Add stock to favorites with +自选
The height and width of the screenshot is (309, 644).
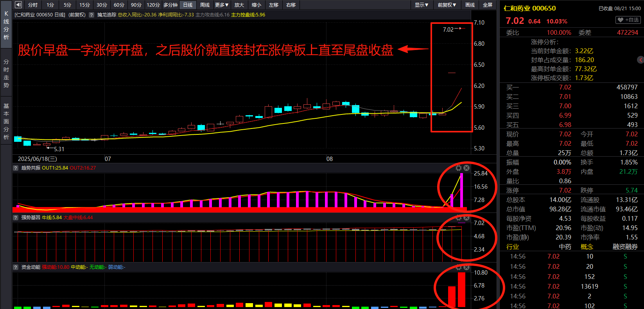click(x=628, y=20)
